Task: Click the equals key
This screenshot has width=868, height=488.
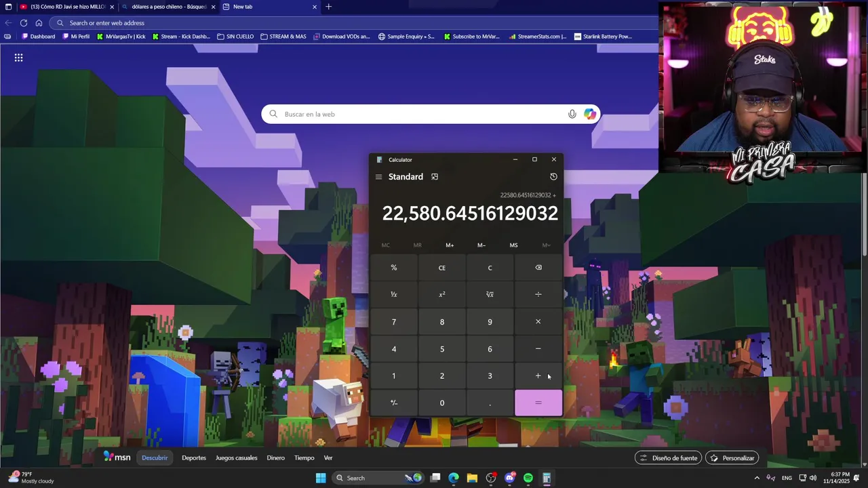Action: [538, 403]
